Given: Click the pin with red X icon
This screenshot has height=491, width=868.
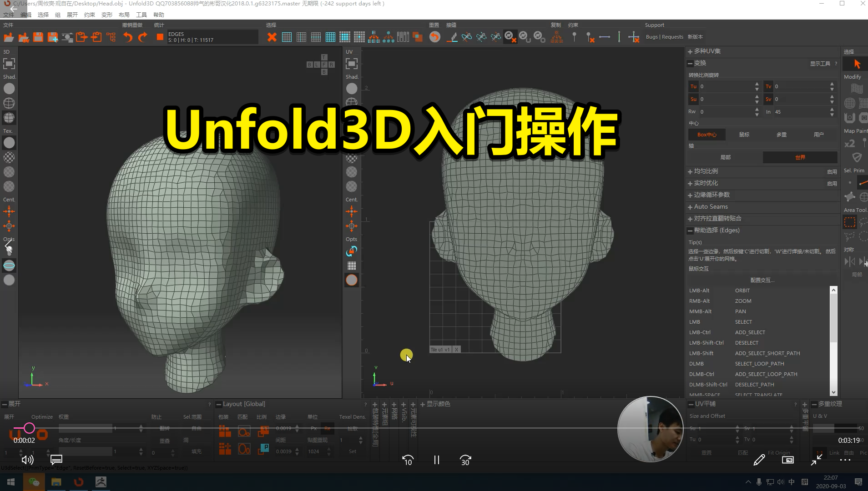Looking at the screenshot, I should pos(590,37).
